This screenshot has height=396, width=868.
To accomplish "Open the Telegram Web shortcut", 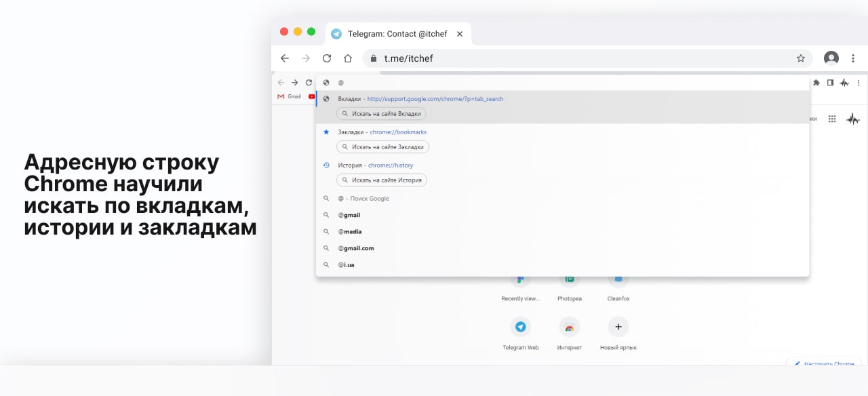I will click(520, 333).
